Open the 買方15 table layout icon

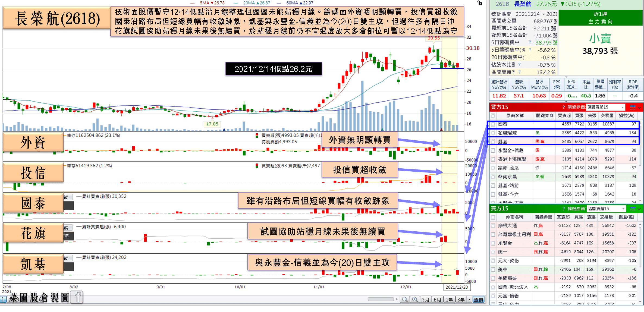tap(633, 107)
